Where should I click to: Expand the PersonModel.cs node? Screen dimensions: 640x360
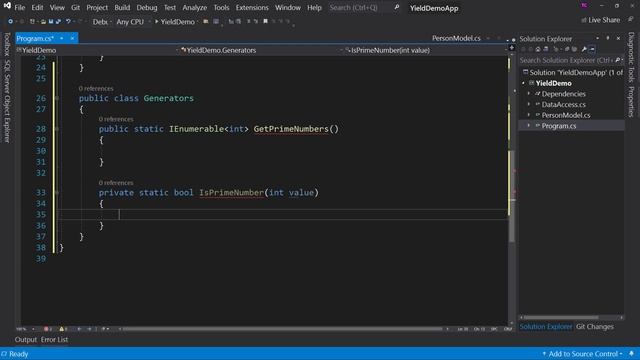pos(529,115)
